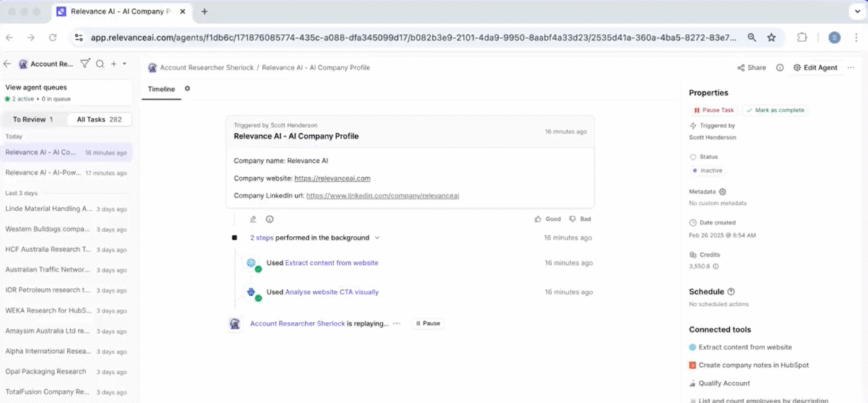This screenshot has height=403, width=868.
Task: Click the Schedule help icon
Action: pyautogui.click(x=731, y=292)
